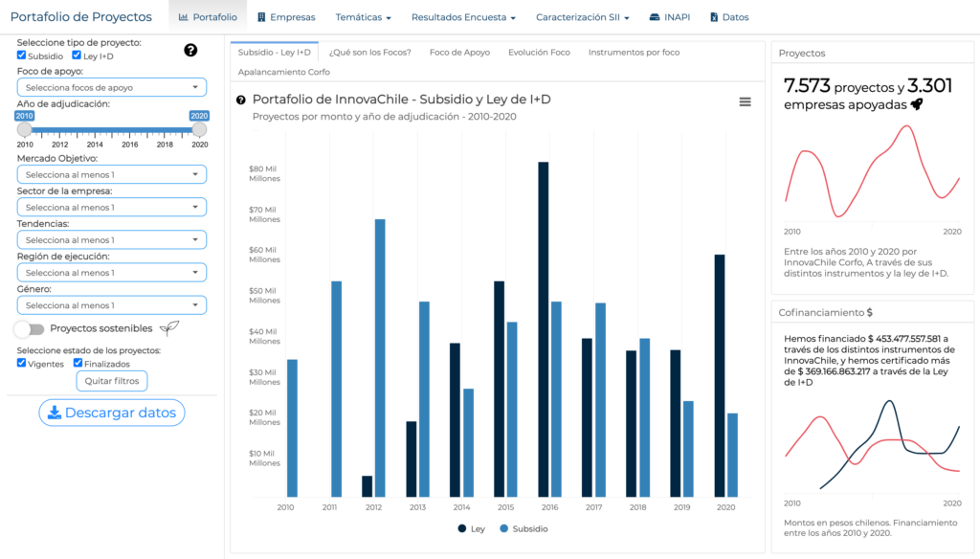Enable the Proyectos sostenibles switch
Screen dimensions: 980x559
pyautogui.click(x=30, y=329)
